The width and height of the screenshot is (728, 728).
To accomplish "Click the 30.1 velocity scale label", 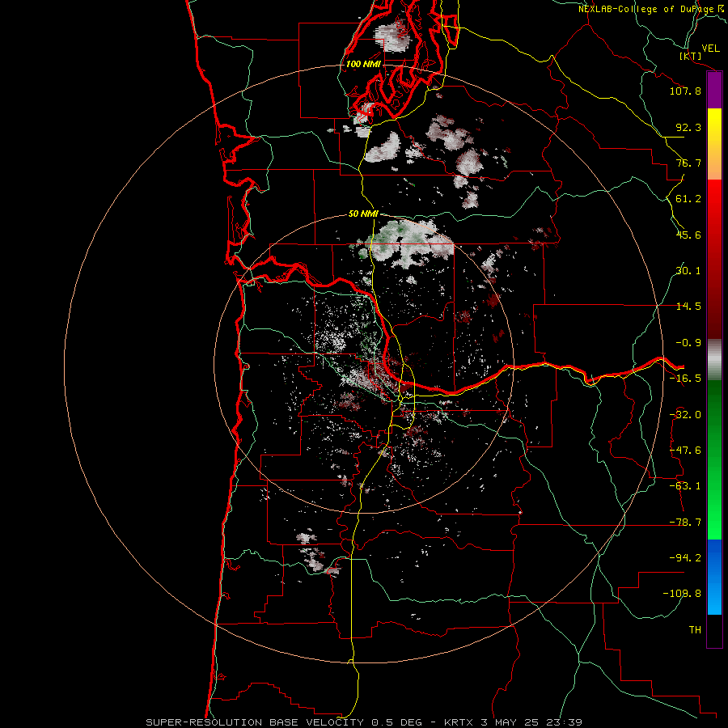I will pos(688,271).
